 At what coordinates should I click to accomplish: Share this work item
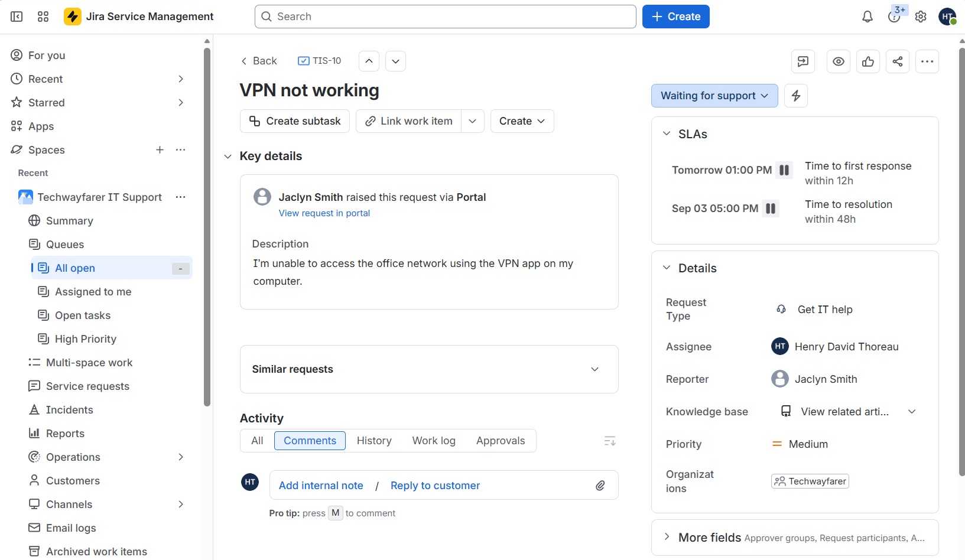click(x=898, y=61)
